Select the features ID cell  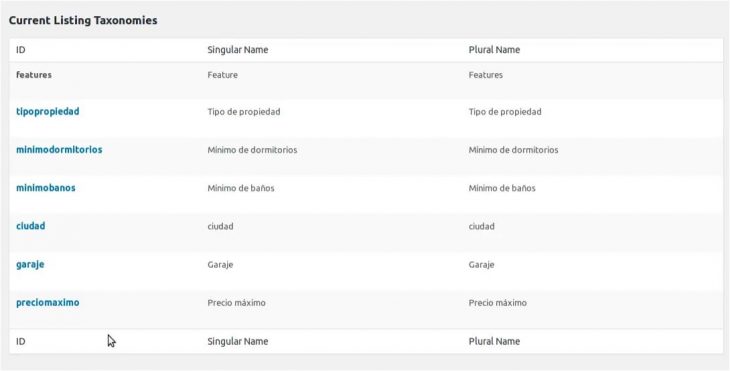coord(34,75)
